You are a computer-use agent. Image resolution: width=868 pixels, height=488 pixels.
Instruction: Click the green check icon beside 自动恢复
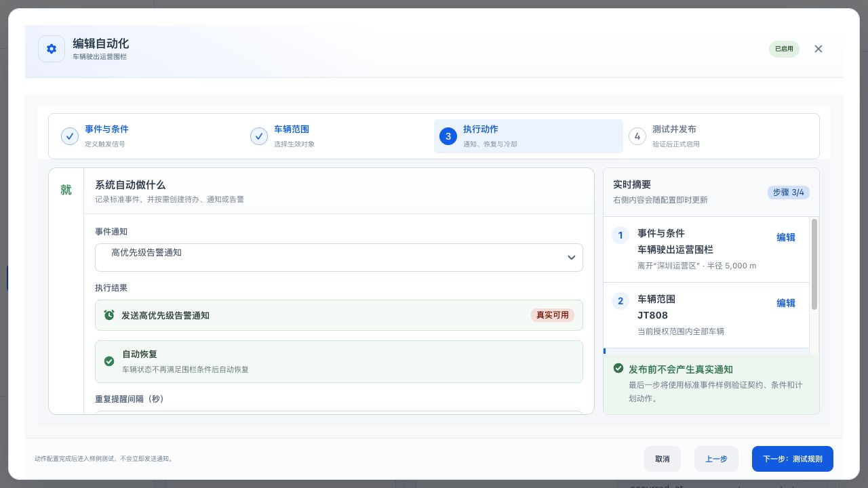point(109,361)
